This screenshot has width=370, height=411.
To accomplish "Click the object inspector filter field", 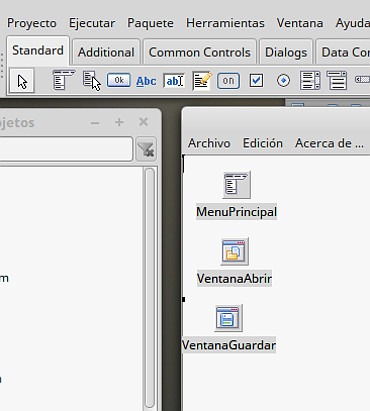I will click(x=65, y=149).
